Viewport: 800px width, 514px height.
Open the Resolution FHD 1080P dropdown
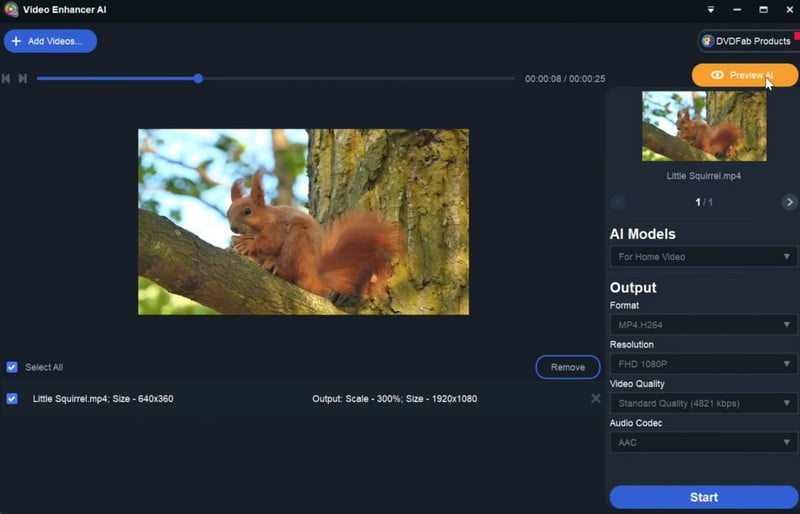[x=704, y=364]
